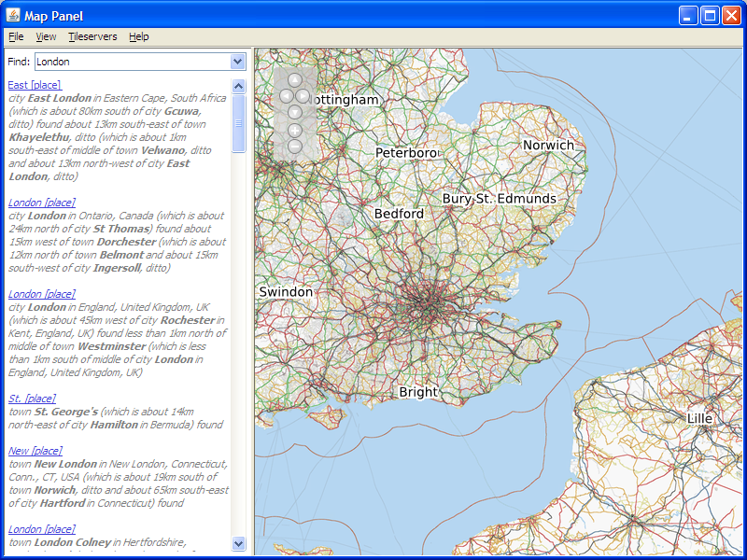Click the Map Panel window title text
The height and width of the screenshot is (560, 747).
coord(54,16)
